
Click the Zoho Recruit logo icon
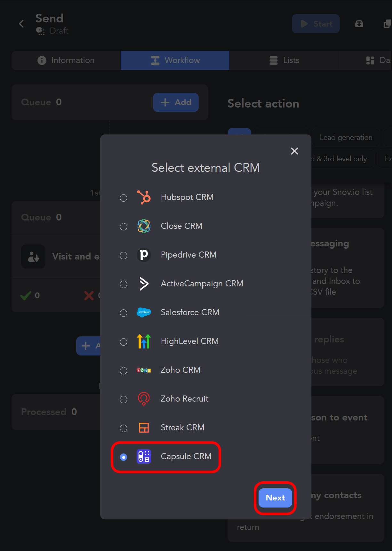[144, 399]
